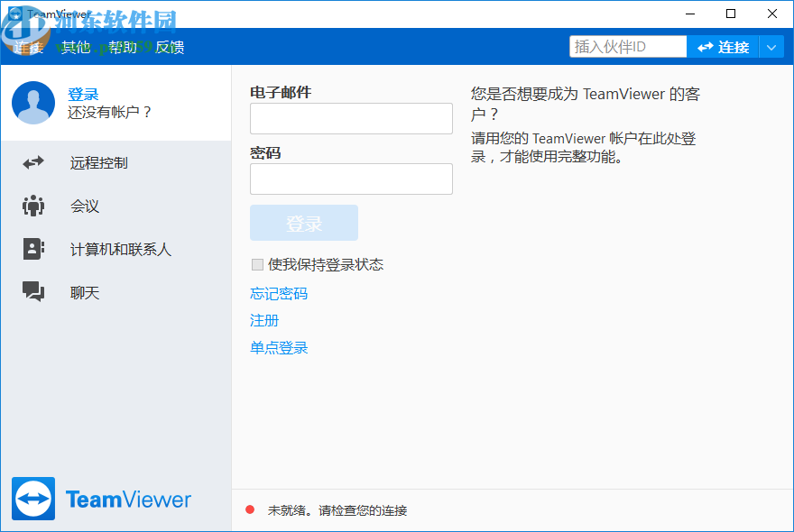Click the blue profile avatar icon

32,103
